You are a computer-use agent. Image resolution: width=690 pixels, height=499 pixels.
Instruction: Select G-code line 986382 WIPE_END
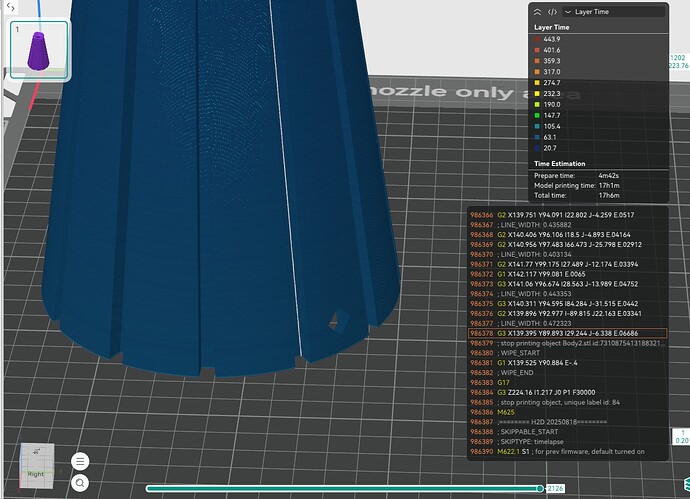568,373
